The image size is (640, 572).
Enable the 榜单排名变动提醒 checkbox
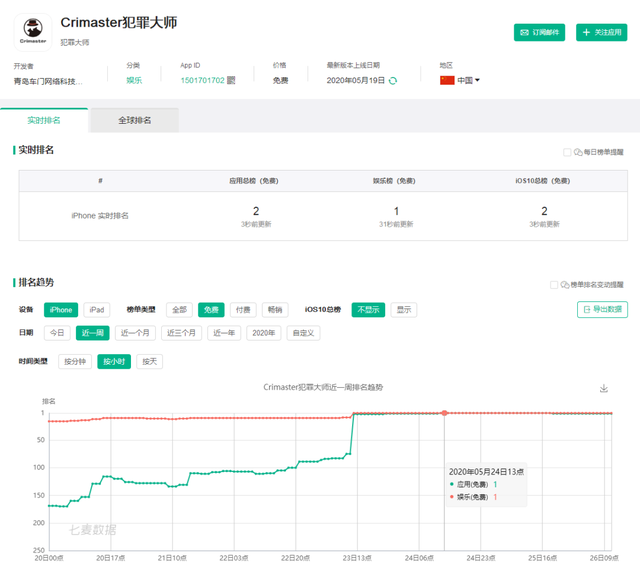click(x=554, y=285)
